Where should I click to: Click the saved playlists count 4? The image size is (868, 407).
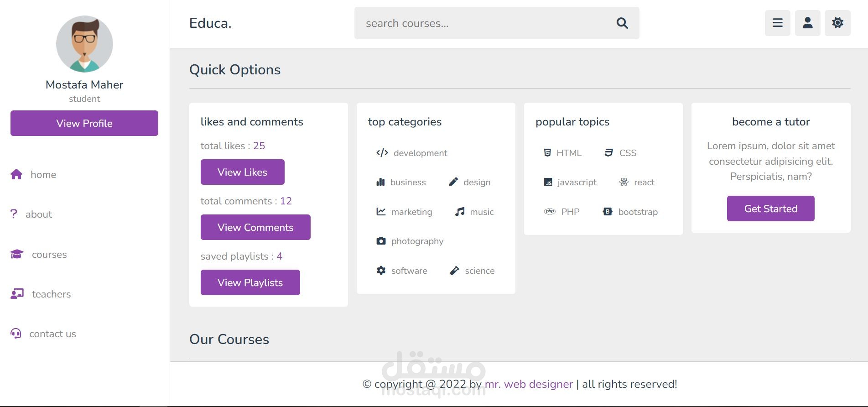pyautogui.click(x=280, y=256)
